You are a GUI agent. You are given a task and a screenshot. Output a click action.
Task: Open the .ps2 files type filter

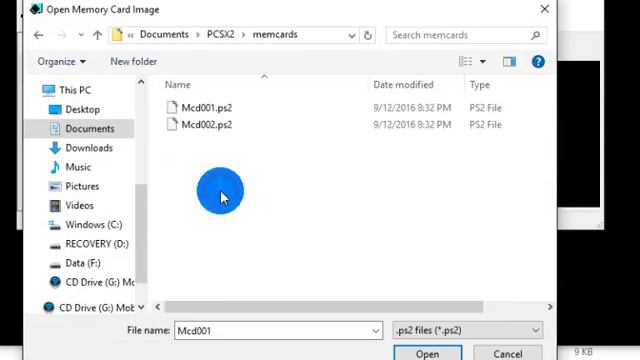[468, 330]
